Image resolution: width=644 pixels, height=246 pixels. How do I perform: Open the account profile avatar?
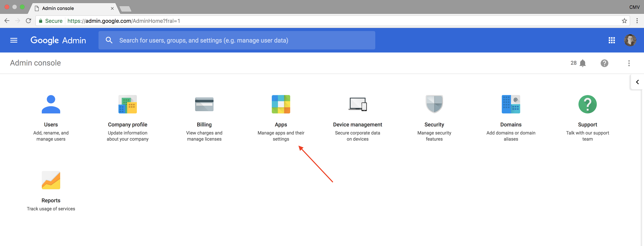click(630, 40)
